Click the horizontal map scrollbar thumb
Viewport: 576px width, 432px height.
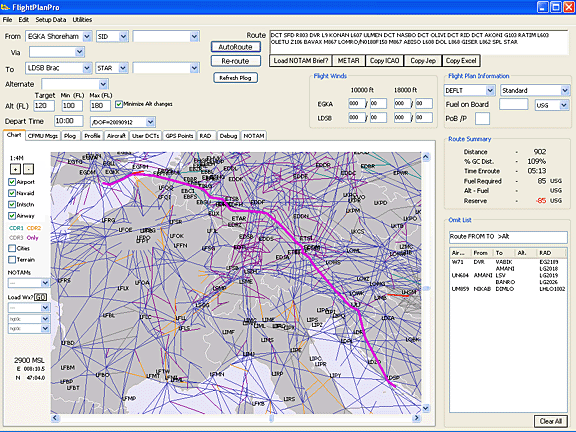coord(272,418)
